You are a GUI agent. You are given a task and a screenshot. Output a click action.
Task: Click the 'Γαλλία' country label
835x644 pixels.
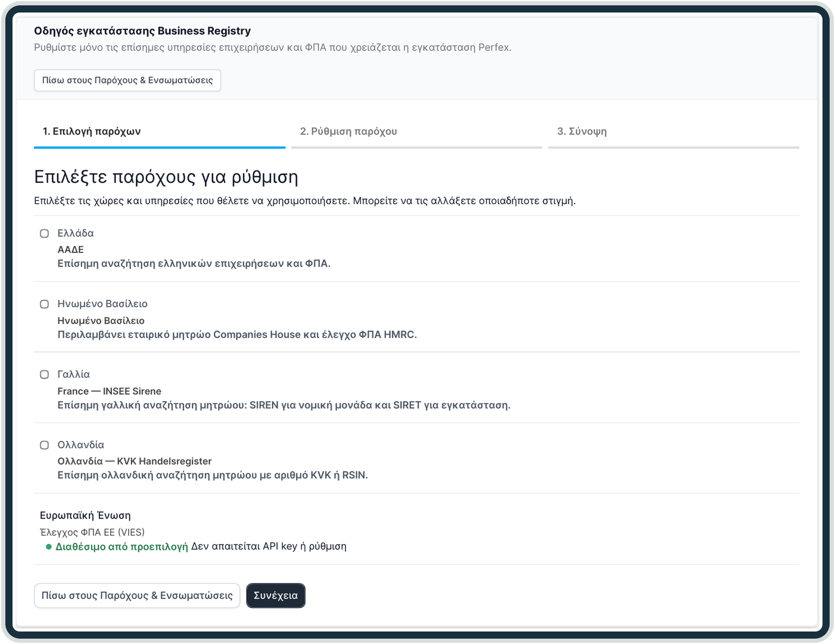[x=73, y=374]
